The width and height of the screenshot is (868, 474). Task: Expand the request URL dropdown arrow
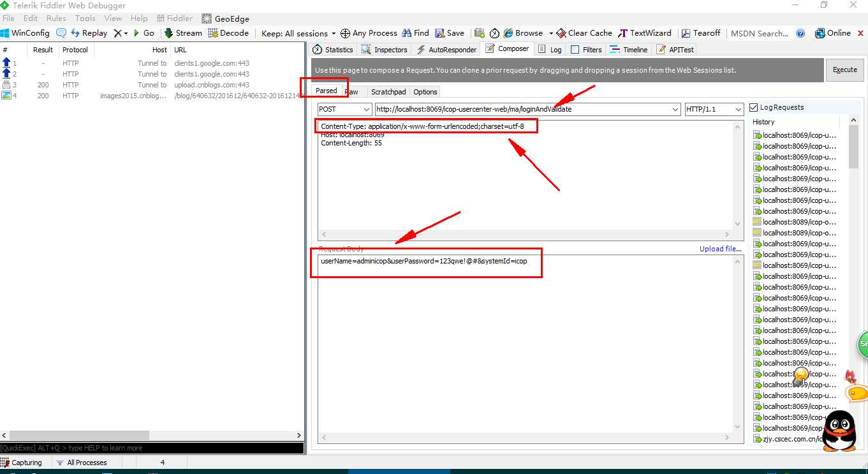(675, 109)
